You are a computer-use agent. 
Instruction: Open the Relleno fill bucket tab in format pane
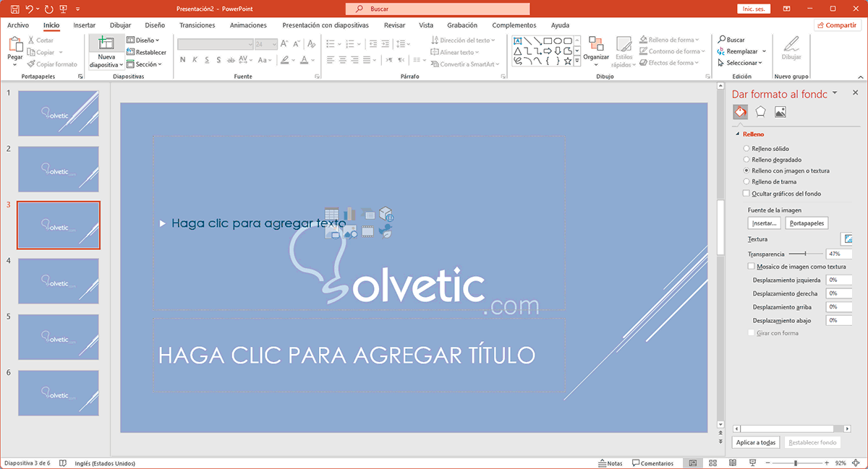point(741,112)
